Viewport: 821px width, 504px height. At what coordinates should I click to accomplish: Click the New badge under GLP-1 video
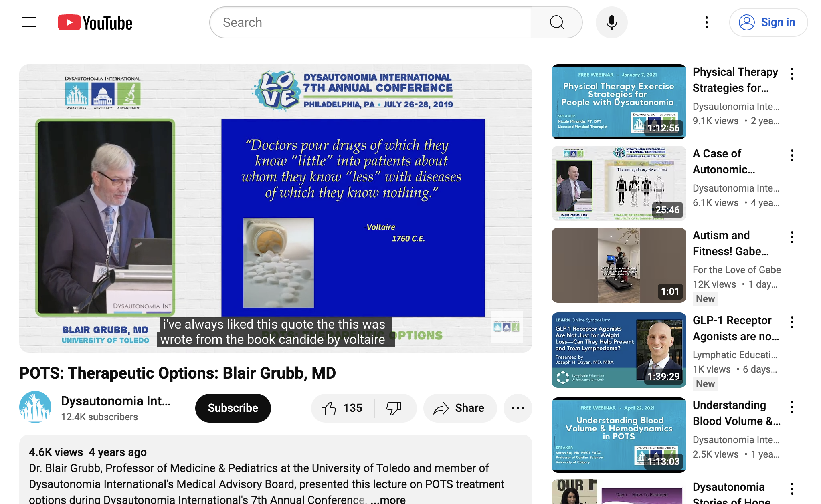pyautogui.click(x=705, y=384)
